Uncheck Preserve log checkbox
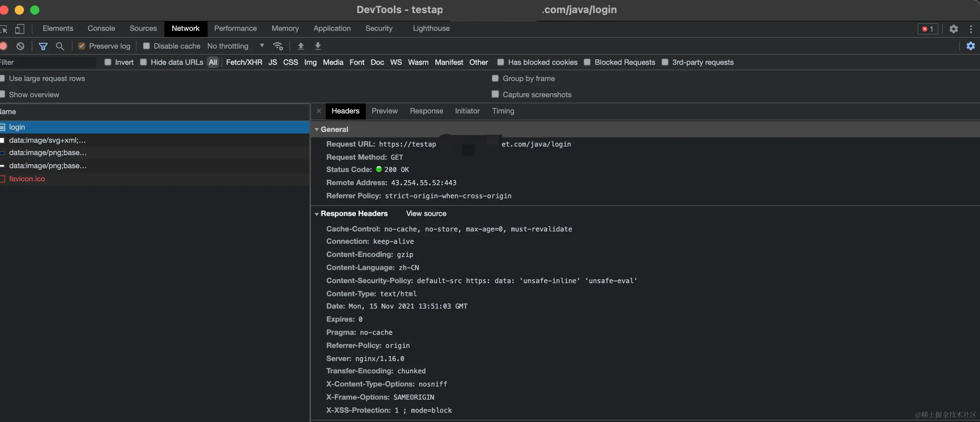This screenshot has height=422, width=980. [81, 46]
